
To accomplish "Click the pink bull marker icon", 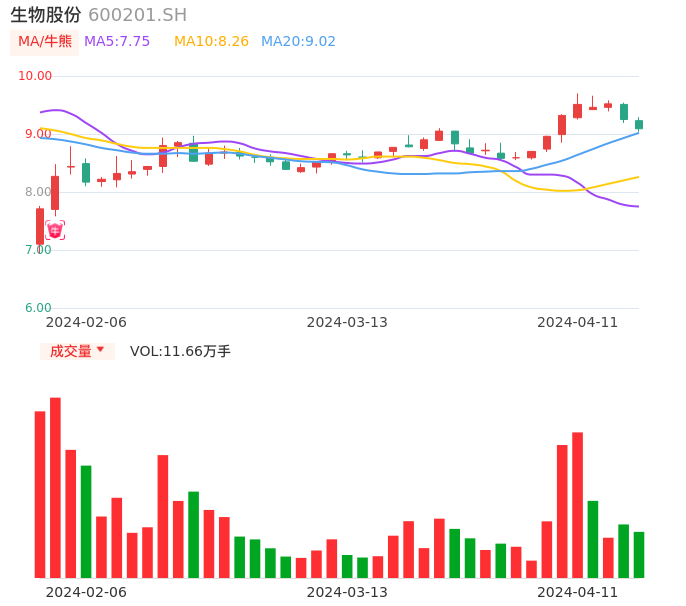I will (x=55, y=230).
